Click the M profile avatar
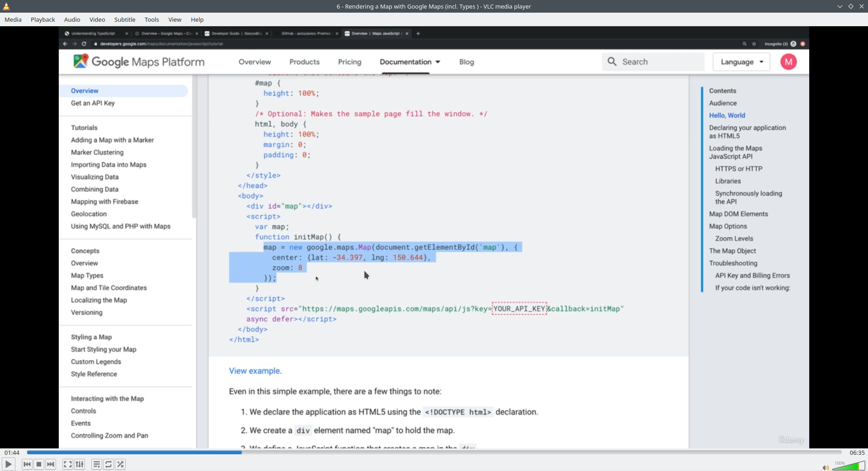The image size is (868, 471). pos(788,62)
